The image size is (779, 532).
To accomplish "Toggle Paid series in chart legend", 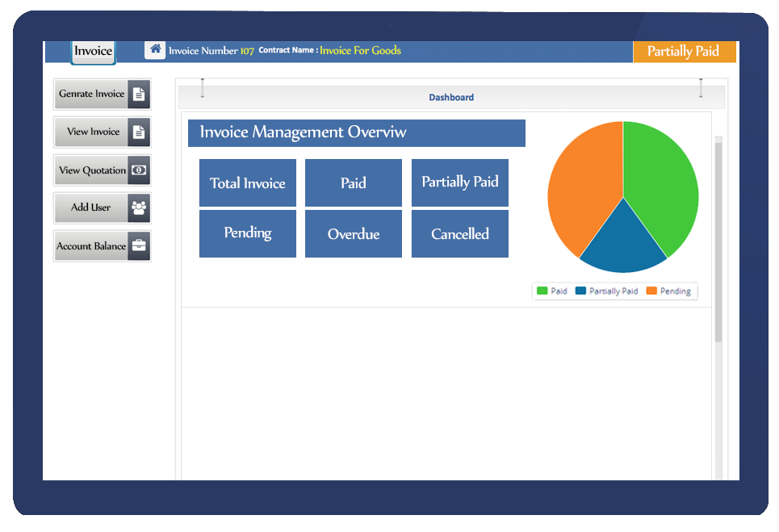I will [552, 291].
